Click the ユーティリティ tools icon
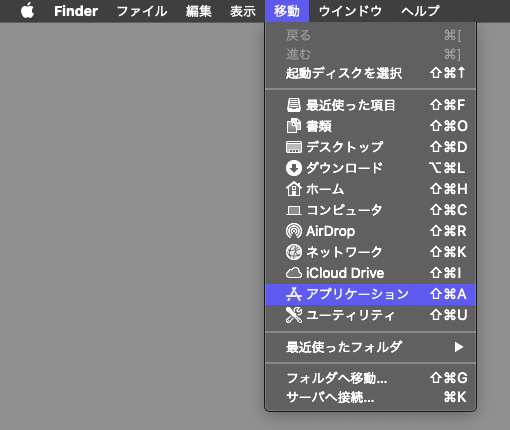The height and width of the screenshot is (430, 510). [x=294, y=315]
